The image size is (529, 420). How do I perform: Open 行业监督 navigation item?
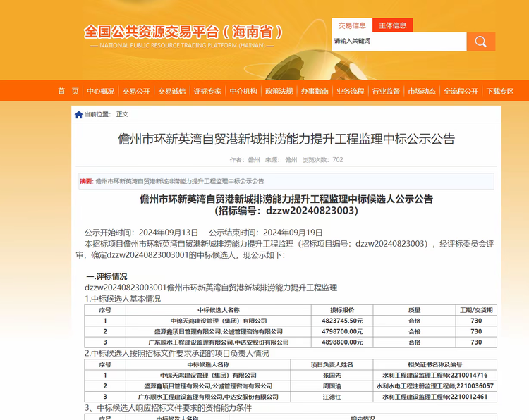(x=386, y=91)
